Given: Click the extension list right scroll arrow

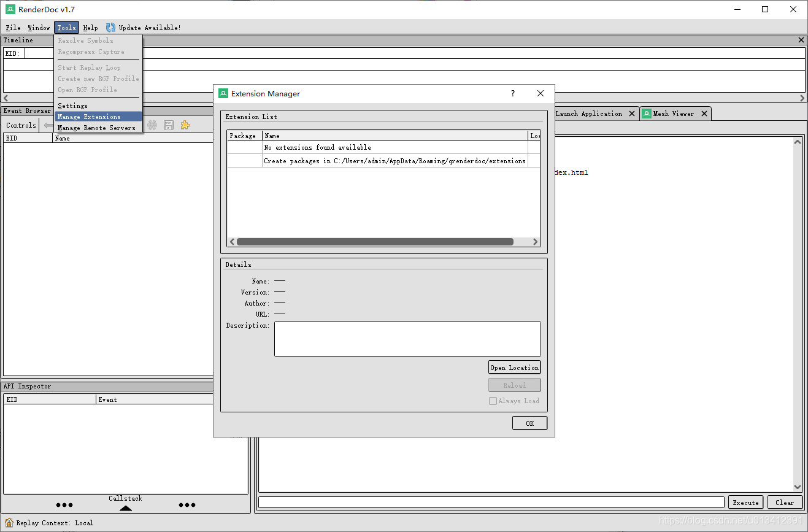Looking at the screenshot, I should (x=535, y=242).
